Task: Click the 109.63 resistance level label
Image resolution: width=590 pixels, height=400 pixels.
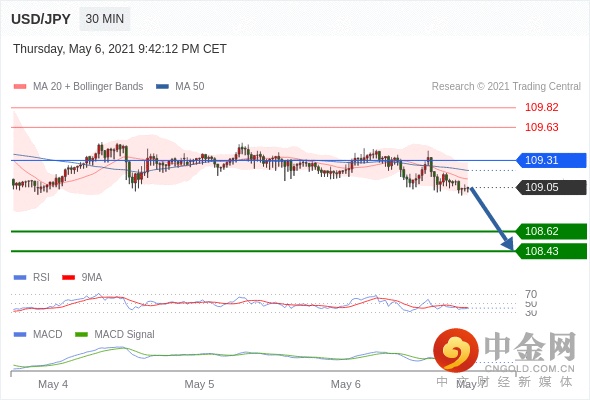Action: pos(541,128)
